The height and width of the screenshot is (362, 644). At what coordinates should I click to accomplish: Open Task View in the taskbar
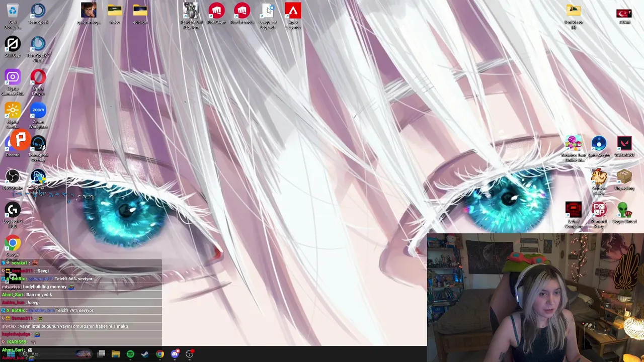pos(101,354)
